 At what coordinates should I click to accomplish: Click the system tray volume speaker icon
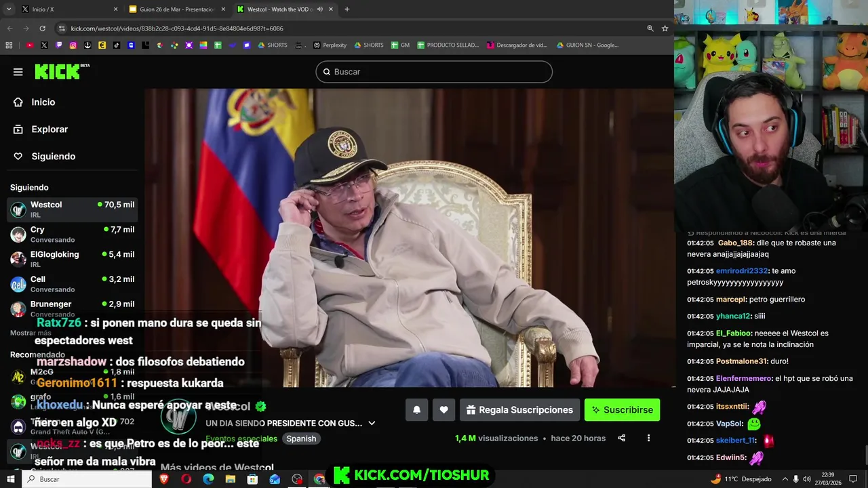point(808,479)
